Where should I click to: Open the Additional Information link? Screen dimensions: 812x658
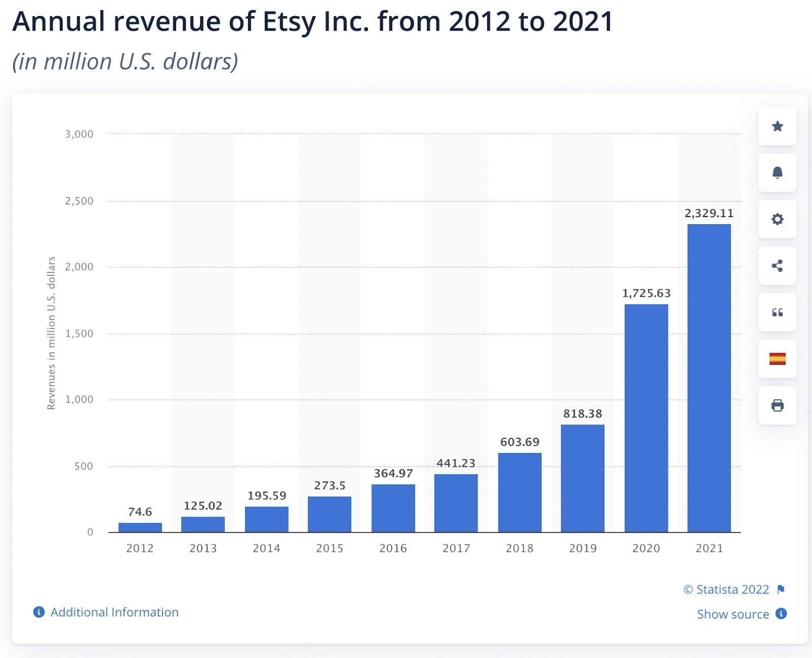[114, 612]
